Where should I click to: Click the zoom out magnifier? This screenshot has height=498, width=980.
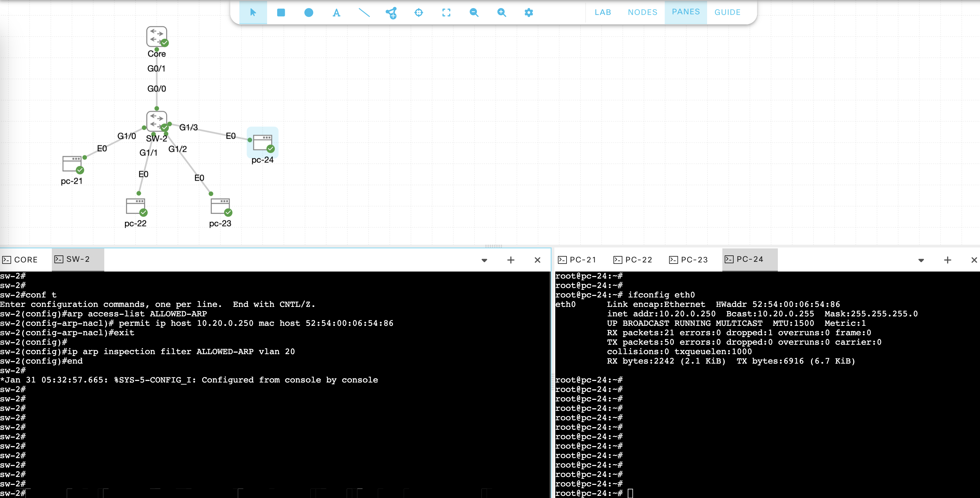[x=474, y=12]
